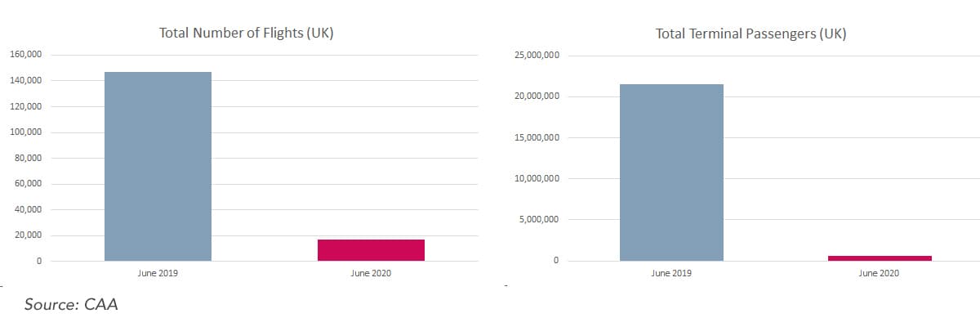Viewport: 980px width, 327px height.
Task: Click the 5,000,000 axis label
Action: pyautogui.click(x=538, y=219)
